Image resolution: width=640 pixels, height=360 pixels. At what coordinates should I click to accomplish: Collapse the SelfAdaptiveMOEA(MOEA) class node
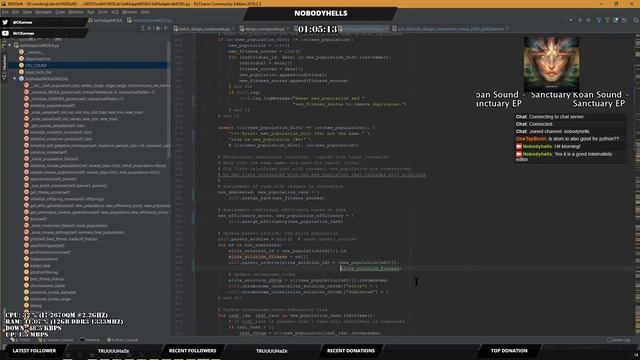[x=15, y=78]
